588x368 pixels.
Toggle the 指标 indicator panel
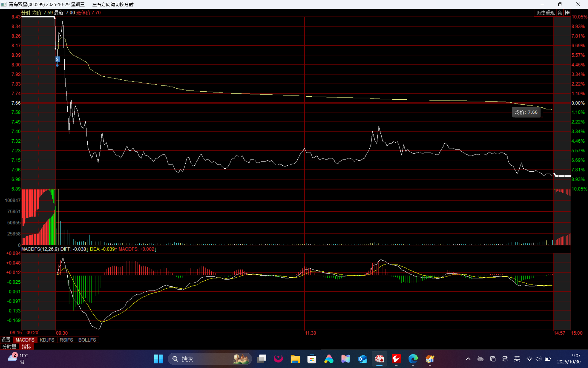[x=26, y=347]
